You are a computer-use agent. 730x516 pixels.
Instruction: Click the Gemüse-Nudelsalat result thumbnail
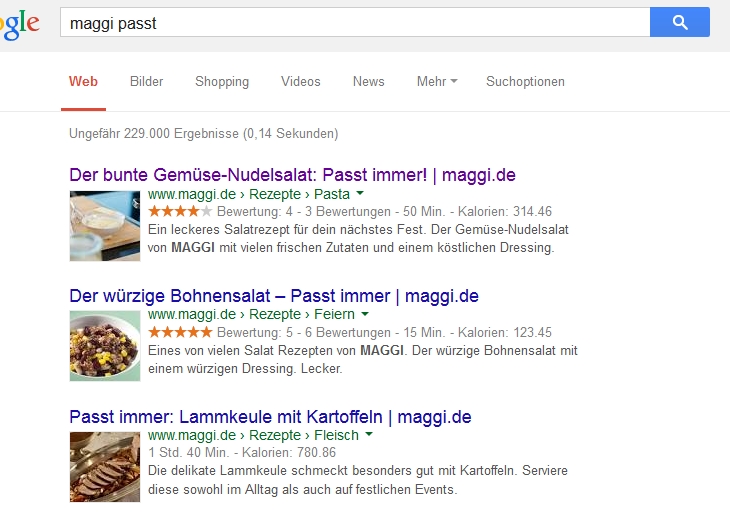pos(105,226)
